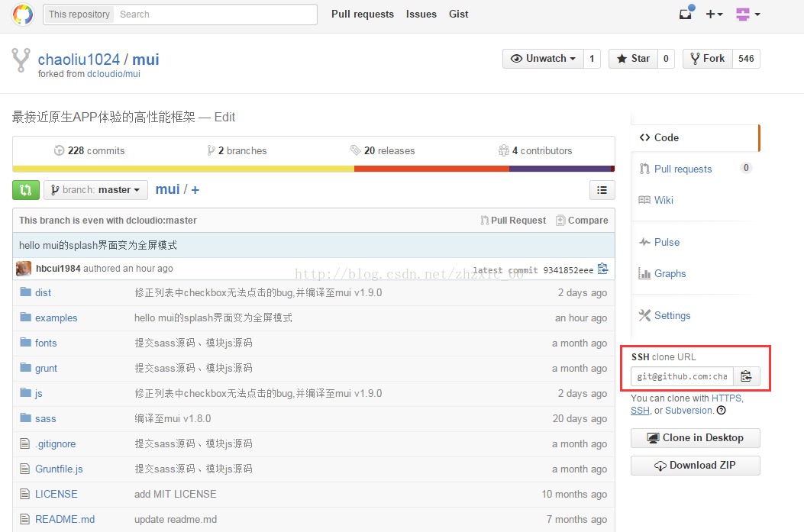Viewport: 804px width, 532px height.
Task: View 20 releases
Action: pos(383,150)
